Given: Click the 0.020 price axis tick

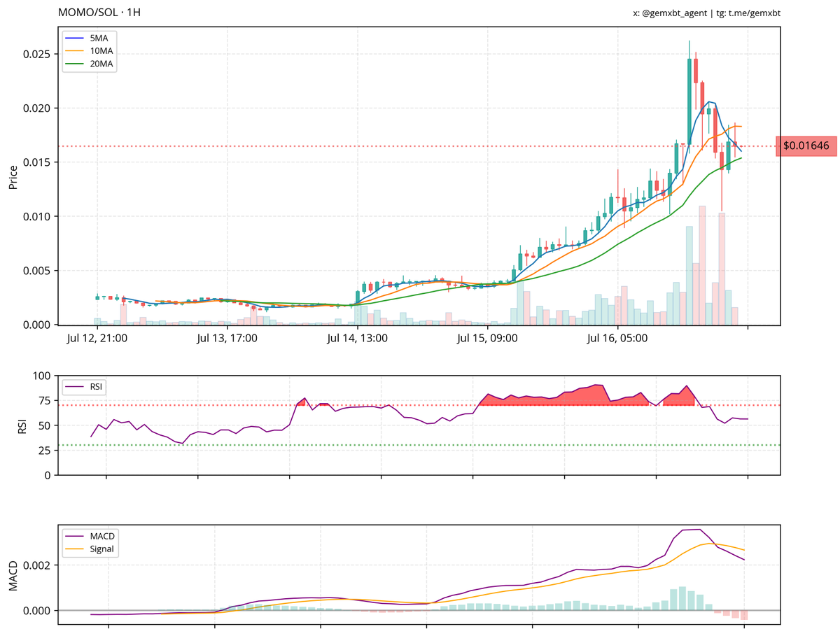Looking at the screenshot, I should tap(36, 108).
